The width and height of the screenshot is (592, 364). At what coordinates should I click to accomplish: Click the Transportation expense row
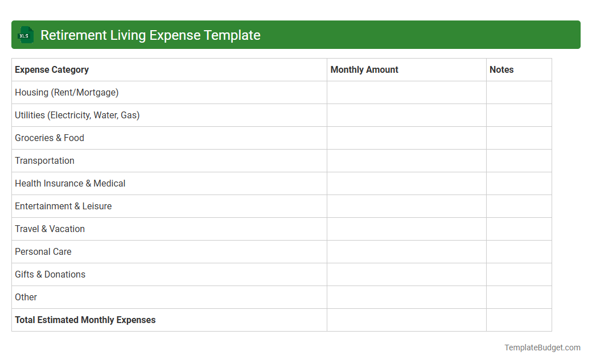[44, 160]
